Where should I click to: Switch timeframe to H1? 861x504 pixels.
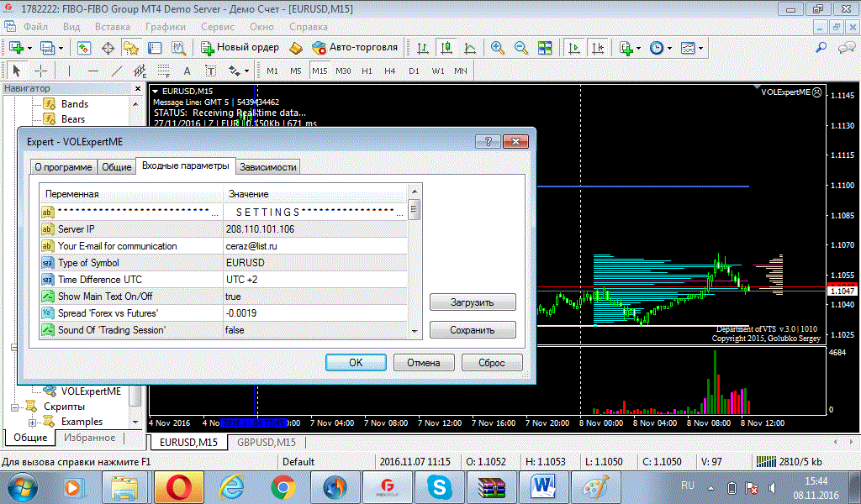[367, 71]
